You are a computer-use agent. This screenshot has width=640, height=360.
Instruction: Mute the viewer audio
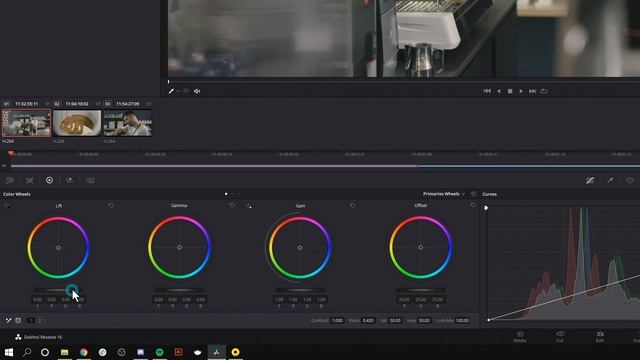[x=197, y=91]
